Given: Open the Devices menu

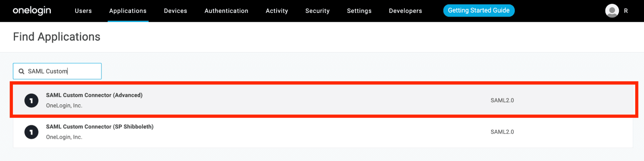Looking at the screenshot, I should coord(175,11).
